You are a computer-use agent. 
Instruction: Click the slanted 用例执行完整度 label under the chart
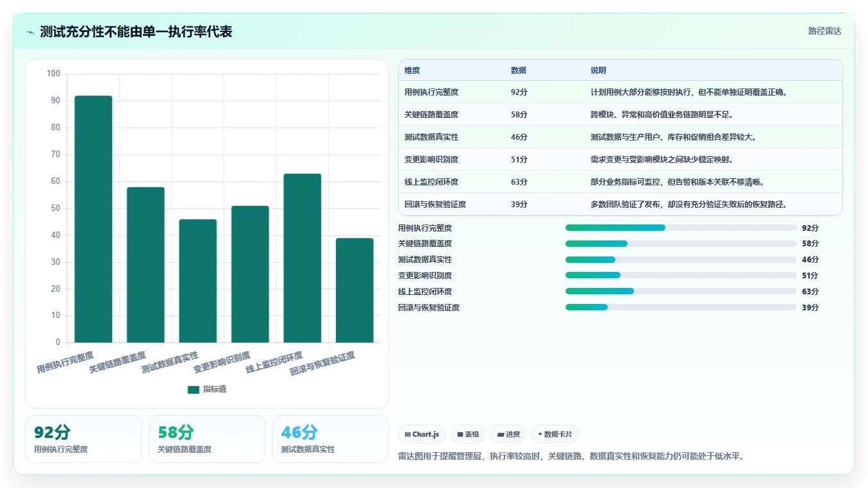tap(65, 362)
